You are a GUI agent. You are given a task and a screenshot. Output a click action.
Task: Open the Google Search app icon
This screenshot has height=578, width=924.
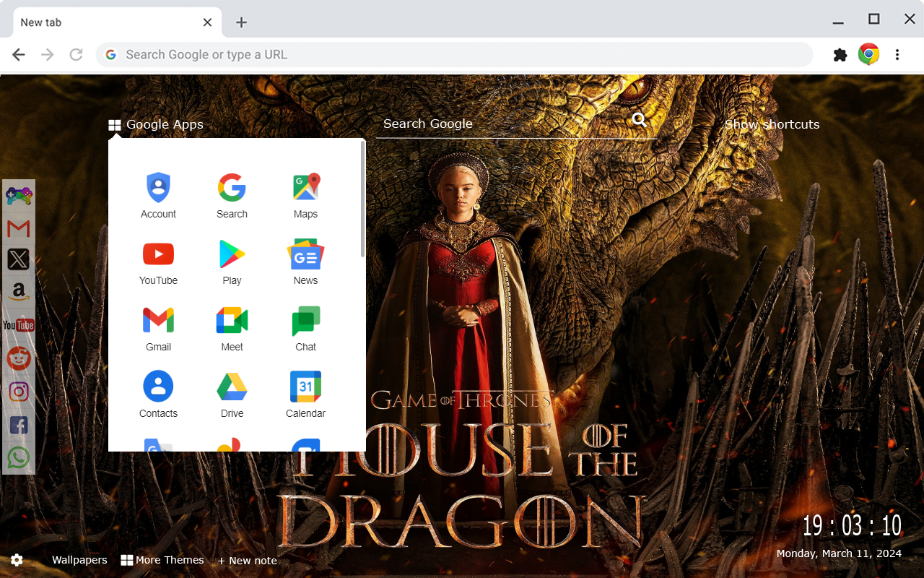(x=232, y=196)
